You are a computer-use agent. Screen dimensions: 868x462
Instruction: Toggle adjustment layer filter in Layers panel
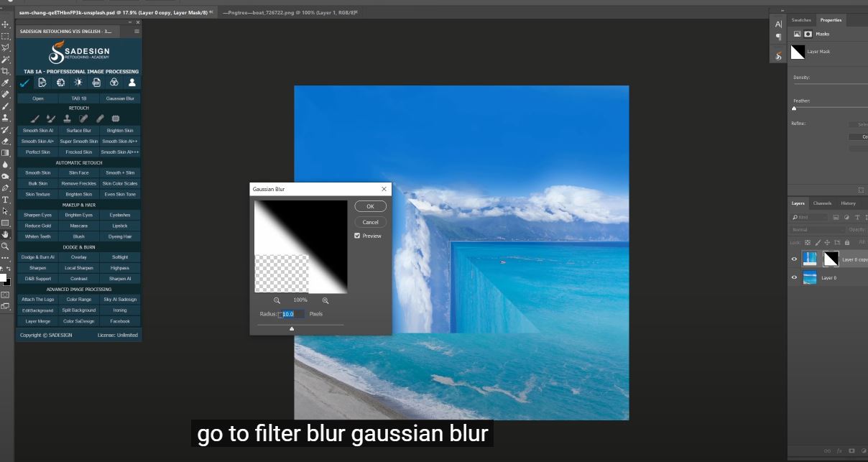coord(846,217)
